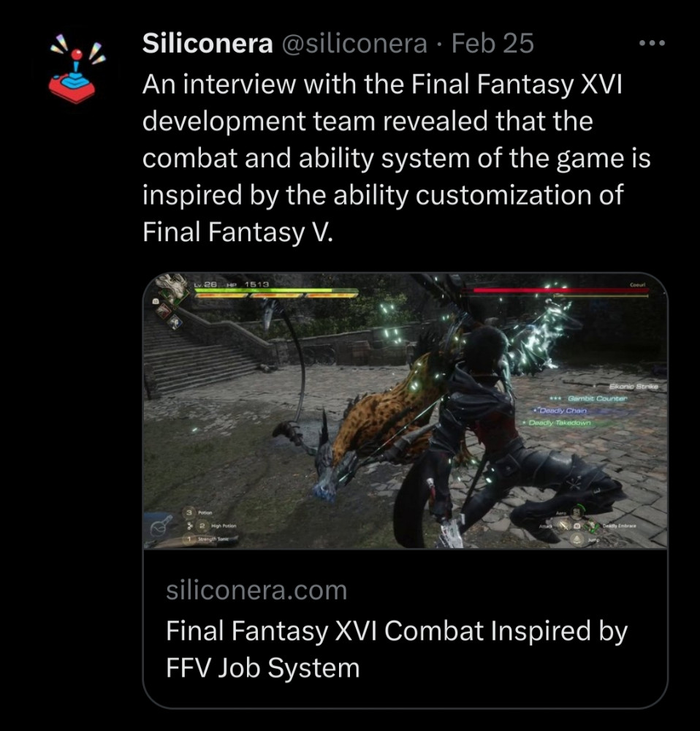The image size is (700, 731).
Task: Select the Potion item slot
Action: point(199,512)
